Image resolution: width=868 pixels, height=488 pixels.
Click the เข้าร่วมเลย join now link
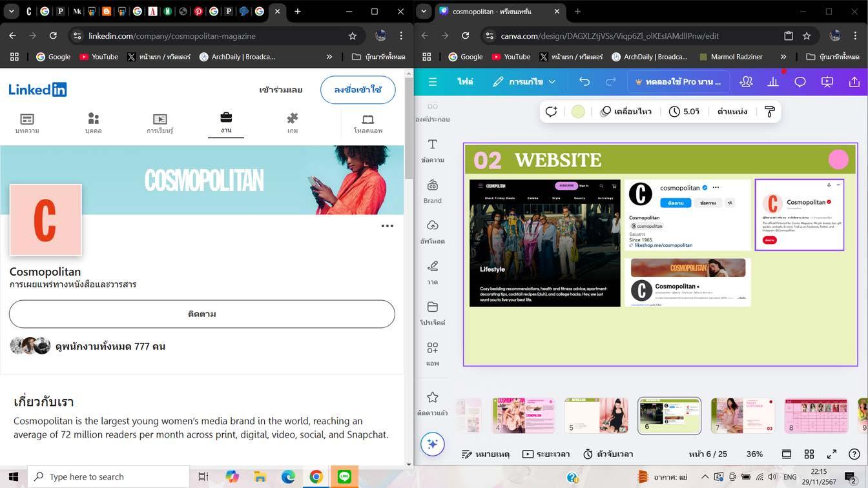click(281, 90)
